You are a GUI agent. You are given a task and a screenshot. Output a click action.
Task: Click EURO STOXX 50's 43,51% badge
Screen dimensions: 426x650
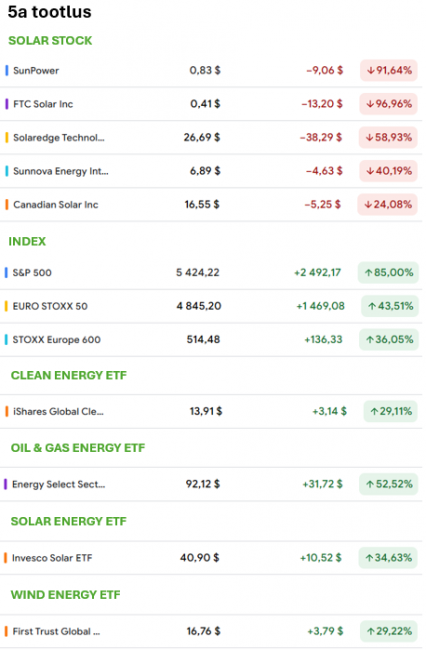pos(390,306)
